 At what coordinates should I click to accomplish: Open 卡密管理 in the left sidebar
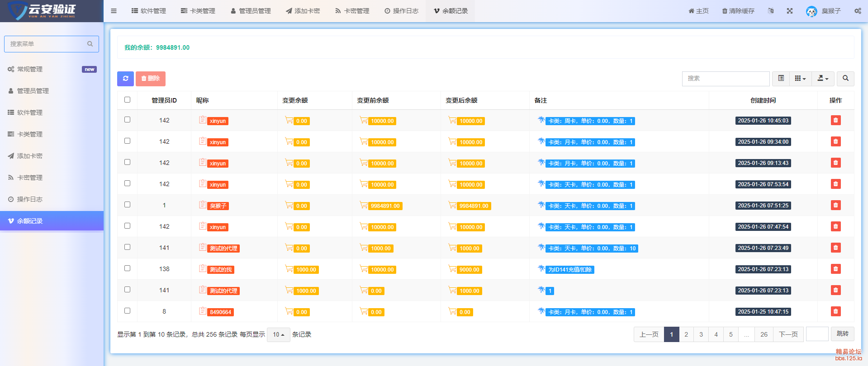pyautogui.click(x=30, y=178)
